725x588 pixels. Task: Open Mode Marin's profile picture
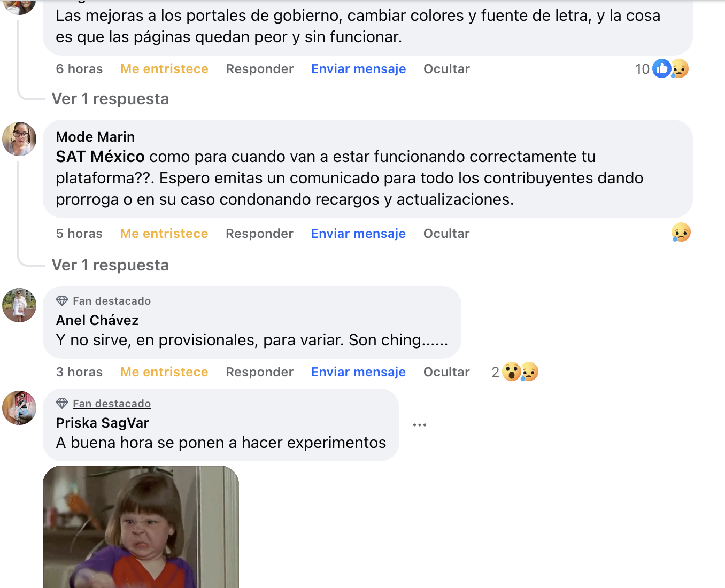[x=19, y=139]
